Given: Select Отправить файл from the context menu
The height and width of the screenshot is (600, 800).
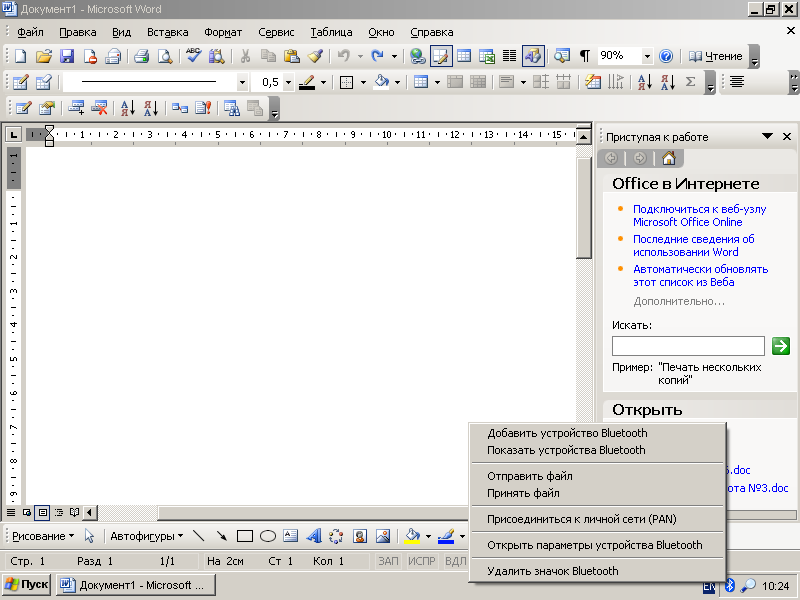Looking at the screenshot, I should (597, 476).
